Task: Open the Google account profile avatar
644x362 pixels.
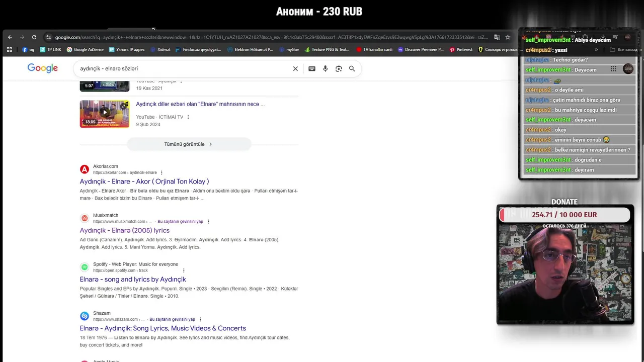Action: [x=628, y=69]
